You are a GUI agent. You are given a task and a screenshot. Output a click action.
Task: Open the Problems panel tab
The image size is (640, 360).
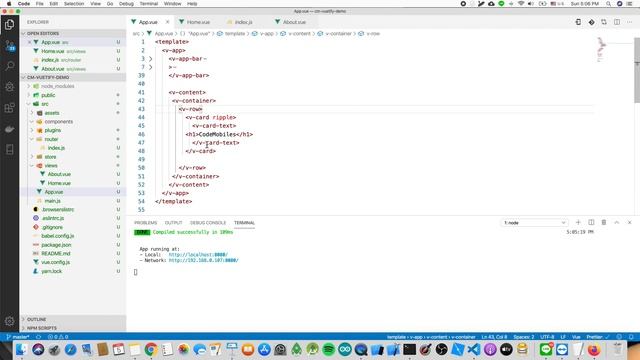[146, 223]
